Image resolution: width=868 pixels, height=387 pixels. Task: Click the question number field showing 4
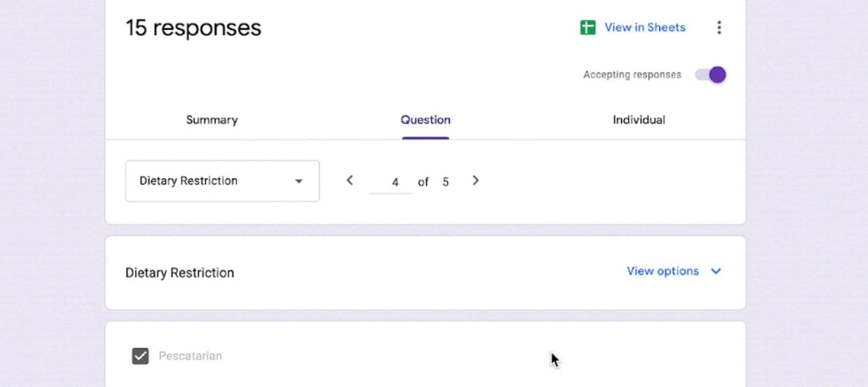[x=391, y=182]
